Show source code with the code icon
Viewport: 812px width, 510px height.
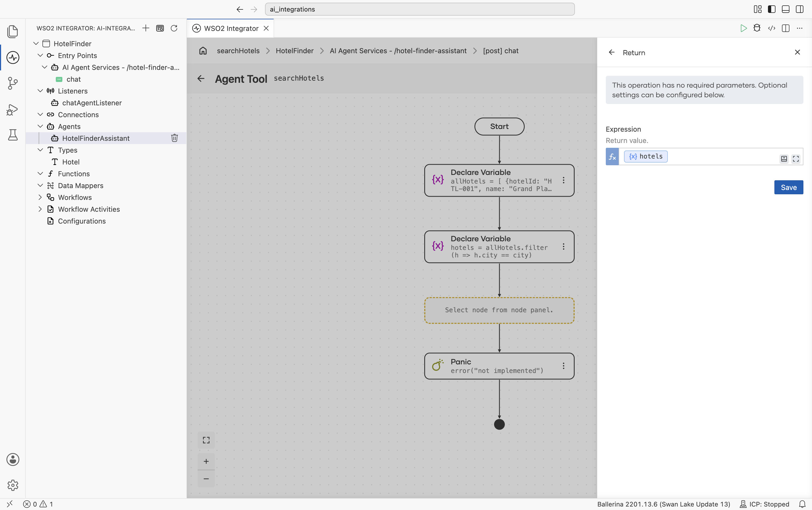click(x=771, y=28)
